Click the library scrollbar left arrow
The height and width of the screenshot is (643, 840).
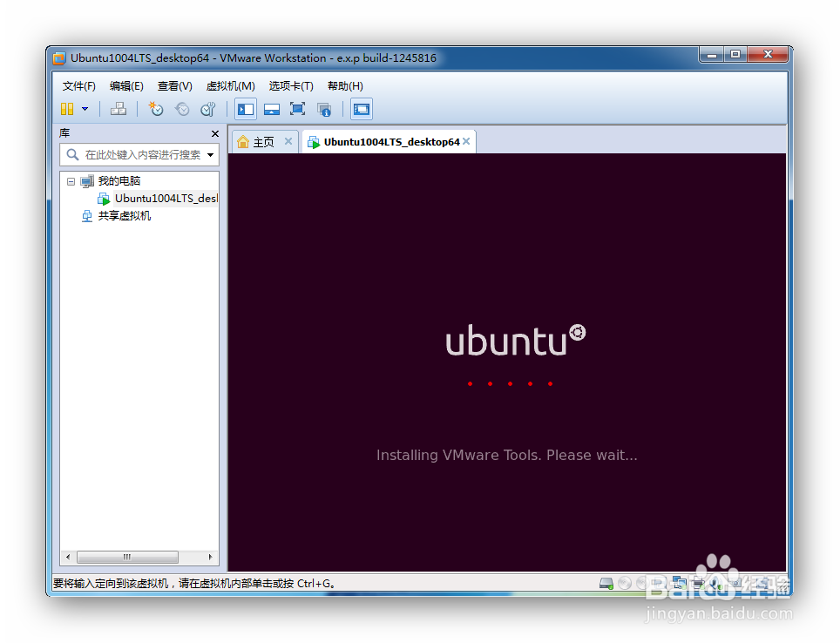(68, 558)
